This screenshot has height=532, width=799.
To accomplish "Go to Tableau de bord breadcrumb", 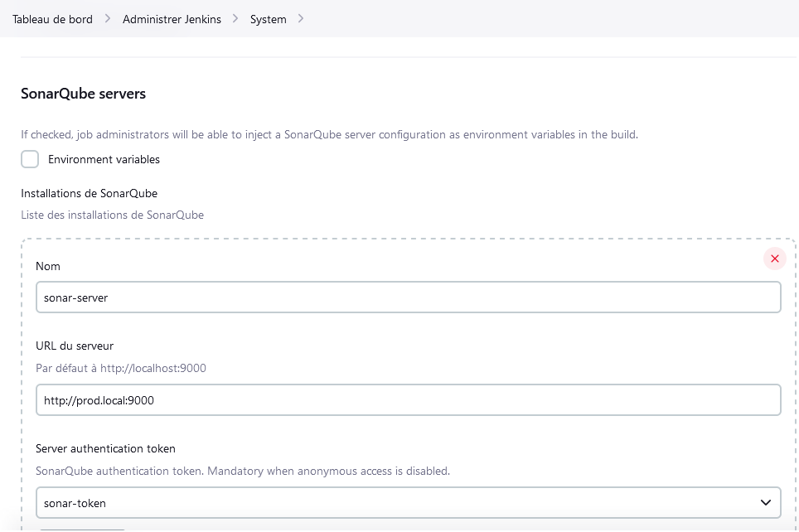I will [52, 19].
